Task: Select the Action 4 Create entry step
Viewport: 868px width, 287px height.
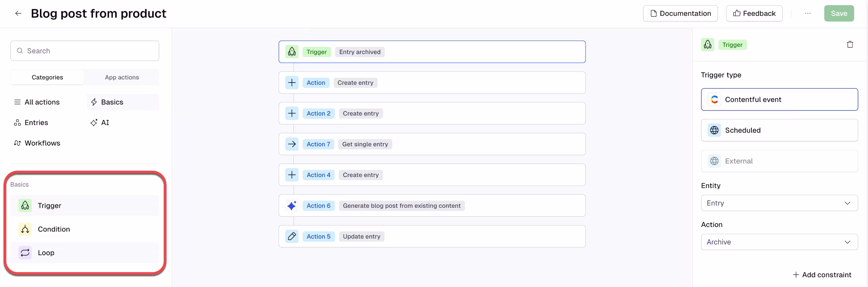Action: [x=432, y=175]
